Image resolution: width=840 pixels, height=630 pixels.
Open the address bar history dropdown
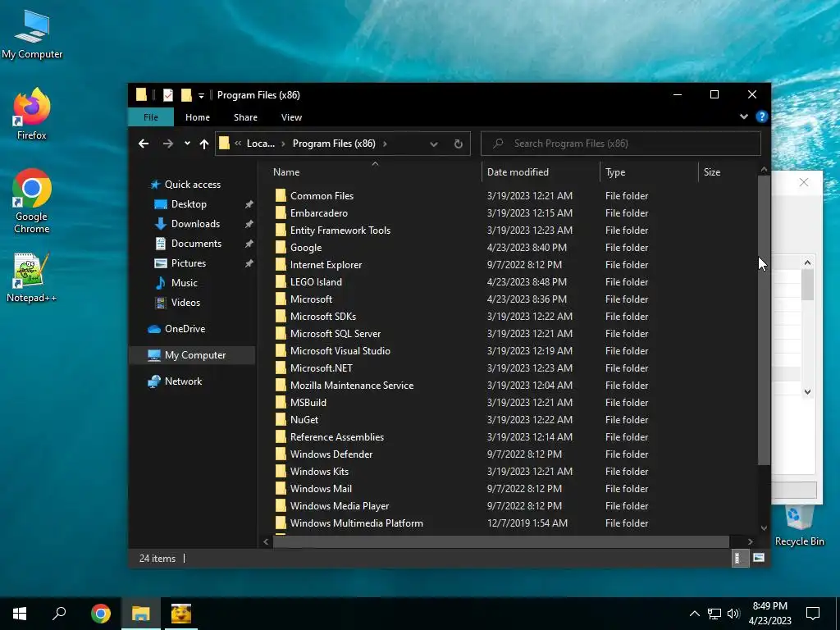[x=434, y=144]
